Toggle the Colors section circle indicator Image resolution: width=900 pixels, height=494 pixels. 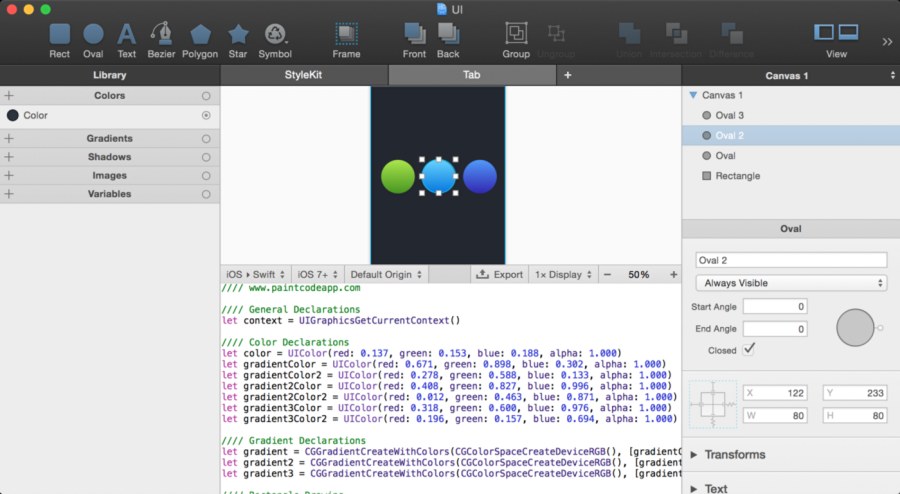pos(206,96)
